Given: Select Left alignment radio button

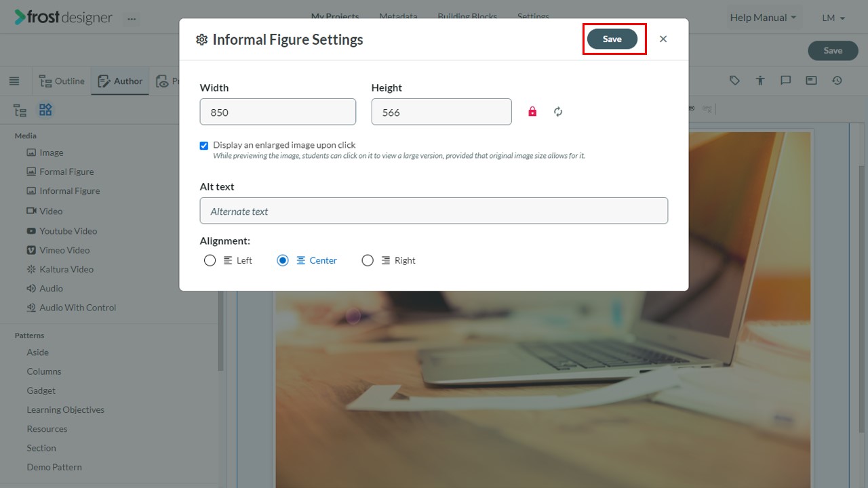Looking at the screenshot, I should pyautogui.click(x=210, y=260).
